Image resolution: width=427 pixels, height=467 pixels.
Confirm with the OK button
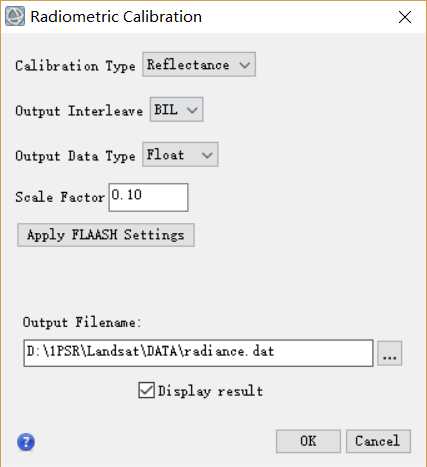(x=308, y=441)
